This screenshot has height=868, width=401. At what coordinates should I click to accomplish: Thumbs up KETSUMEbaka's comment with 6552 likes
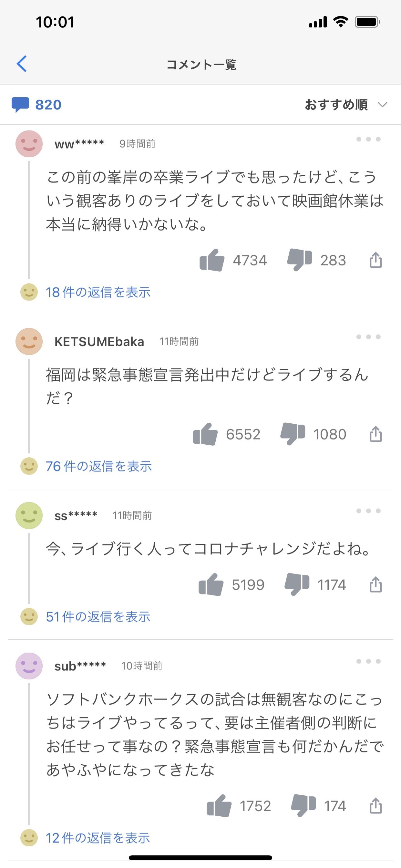[x=205, y=434]
